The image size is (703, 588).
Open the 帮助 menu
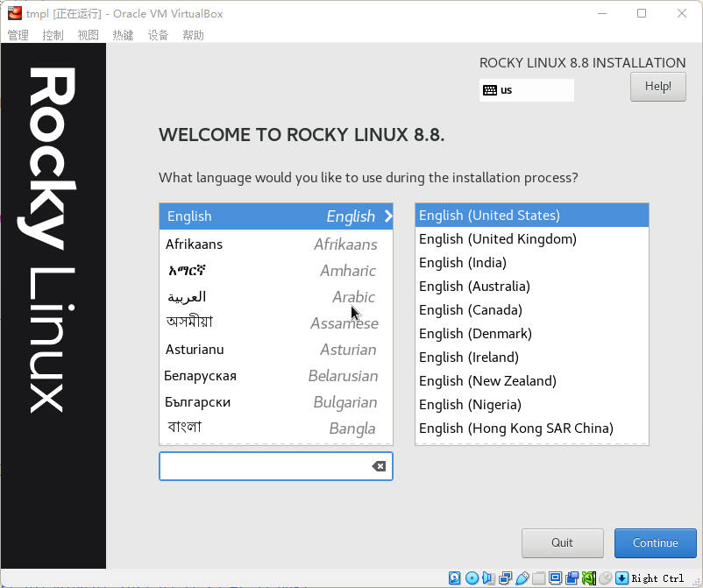tap(193, 35)
